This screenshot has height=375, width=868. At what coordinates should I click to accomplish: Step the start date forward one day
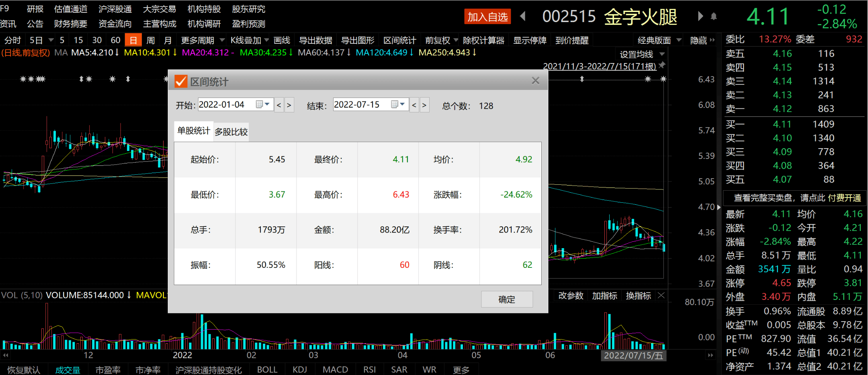pyautogui.click(x=289, y=105)
